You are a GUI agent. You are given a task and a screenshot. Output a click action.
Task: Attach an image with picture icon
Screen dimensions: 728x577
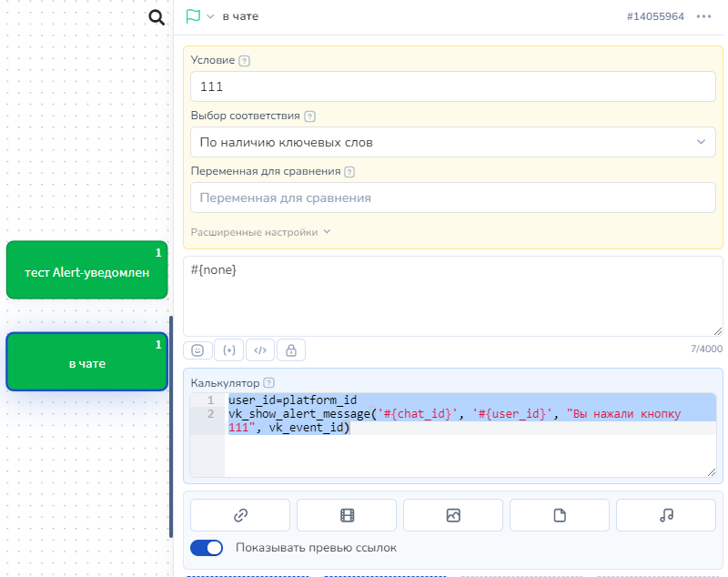tap(453, 515)
